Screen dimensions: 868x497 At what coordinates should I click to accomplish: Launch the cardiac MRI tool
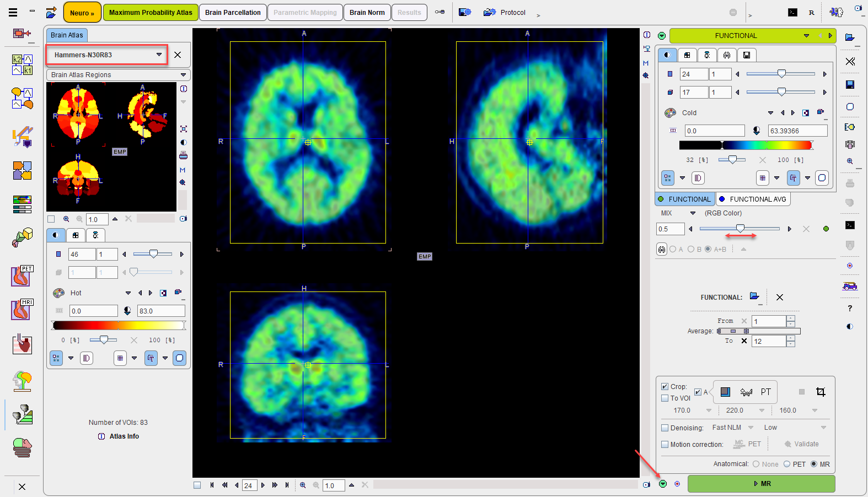point(22,309)
